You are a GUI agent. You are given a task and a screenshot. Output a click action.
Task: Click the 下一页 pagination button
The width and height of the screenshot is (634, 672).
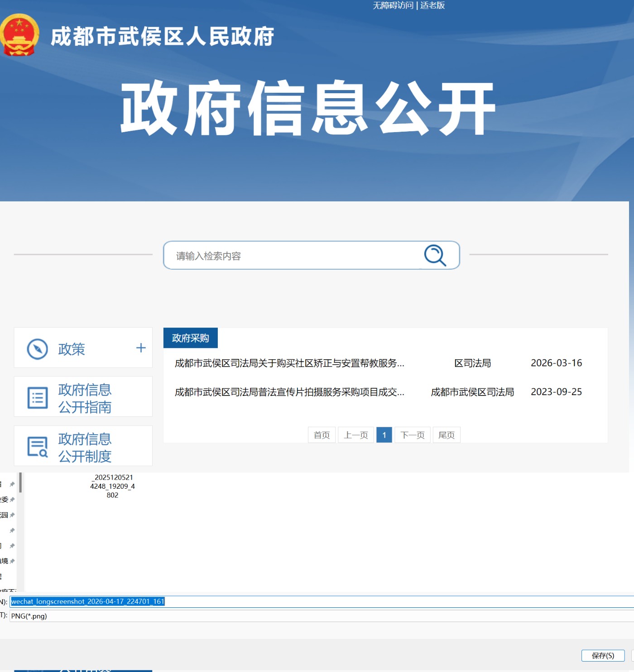pos(412,435)
